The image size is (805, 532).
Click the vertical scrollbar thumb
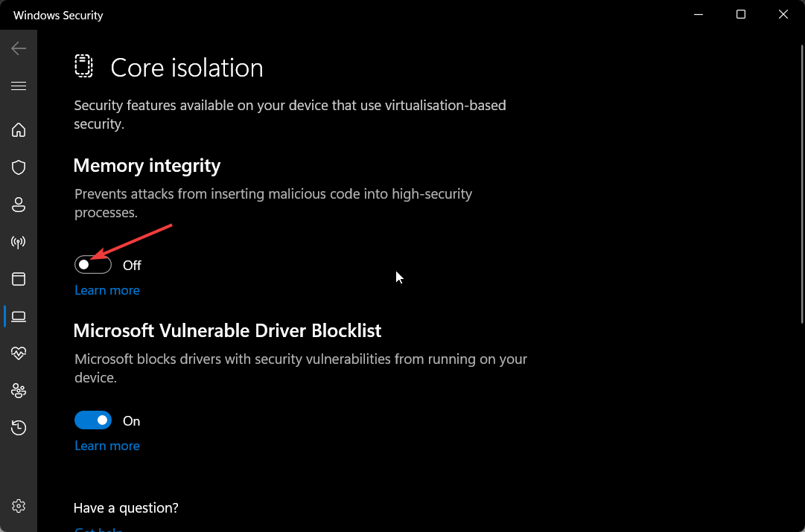click(x=802, y=185)
